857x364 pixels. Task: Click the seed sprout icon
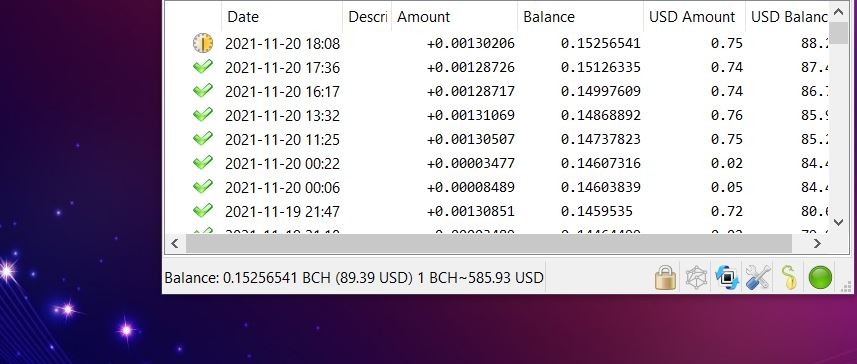tap(789, 277)
